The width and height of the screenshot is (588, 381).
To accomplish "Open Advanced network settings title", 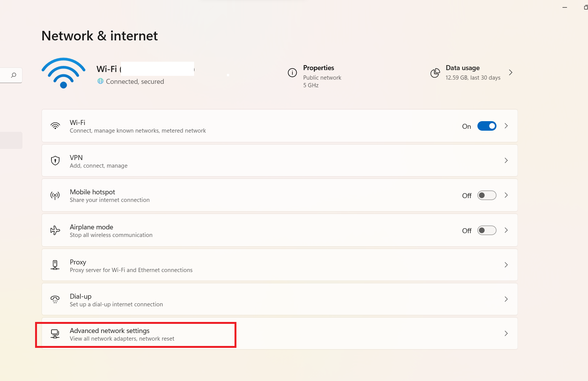I will click(x=109, y=331).
